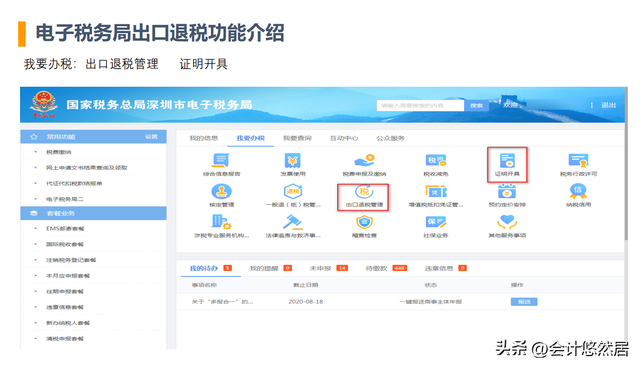Viewport: 640px width, 367px height.
Task: Click the 一键报送商事主体年报 status text
Action: 431,302
